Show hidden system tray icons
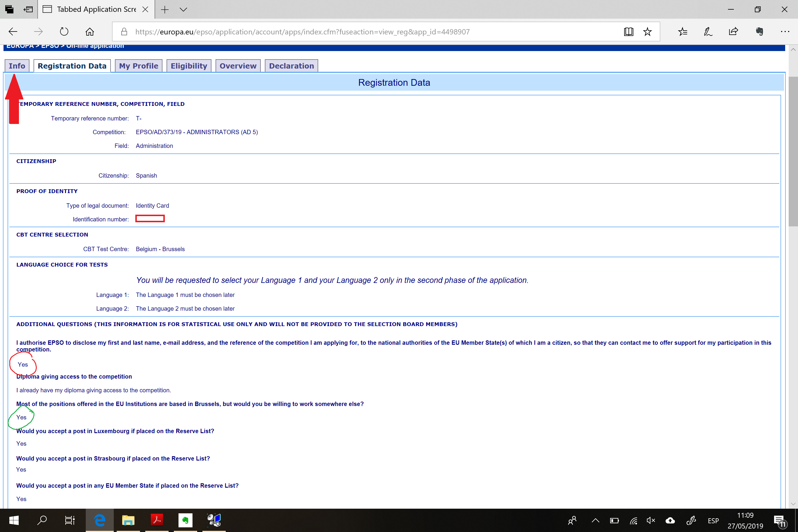 [596, 520]
